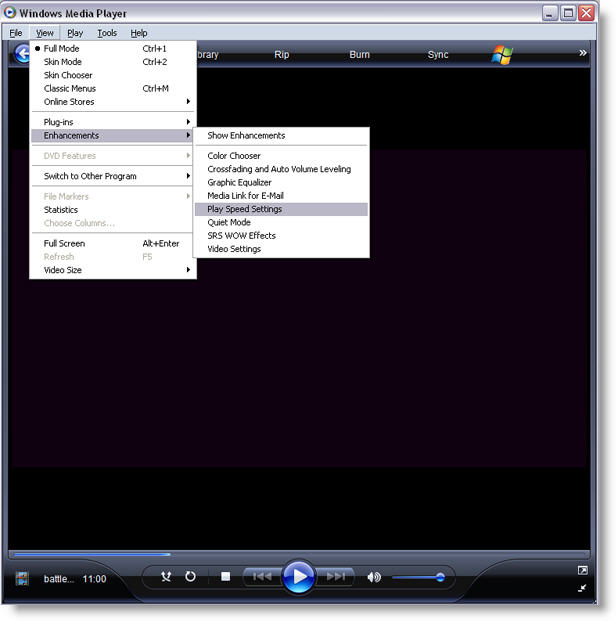The image size is (616, 621).
Task: Open Quiet Mode enhancement
Action: pyautogui.click(x=282, y=222)
